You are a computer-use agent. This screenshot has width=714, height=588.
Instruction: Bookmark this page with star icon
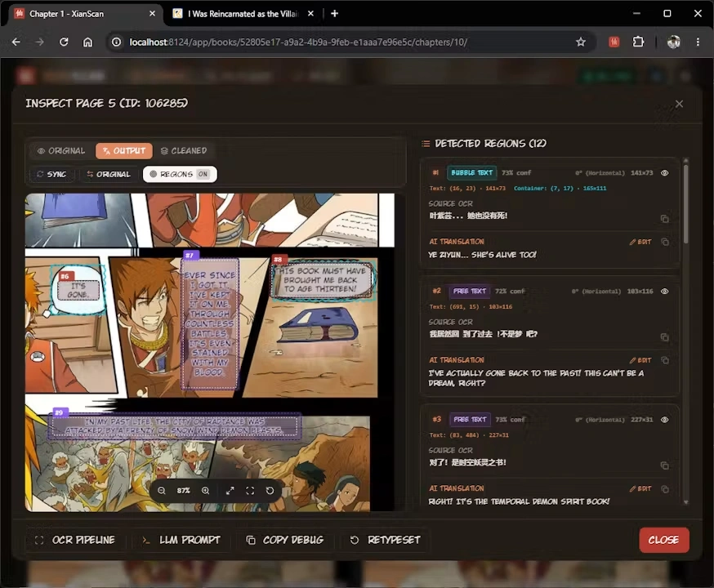point(581,42)
